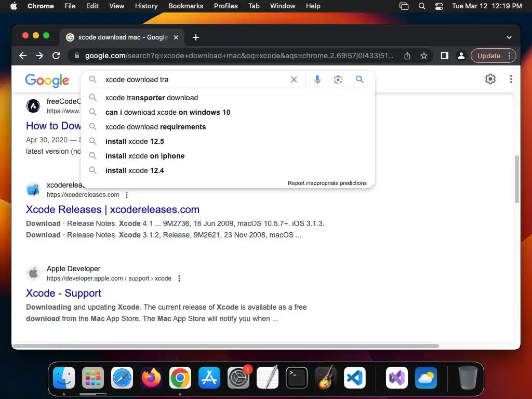Launch Safari from the Dock
Screen dimensions: 532x399
tap(122, 378)
